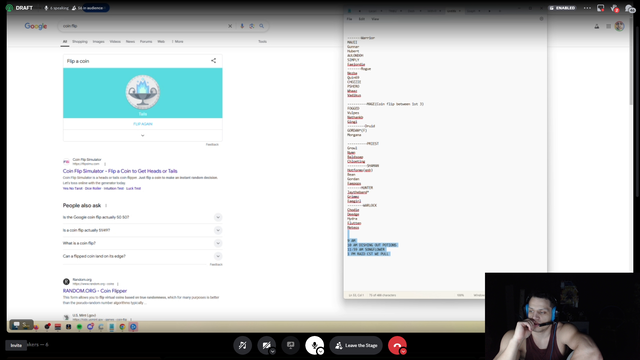640x360 pixels.
Task: Click the Invite button
Action: tap(16, 345)
